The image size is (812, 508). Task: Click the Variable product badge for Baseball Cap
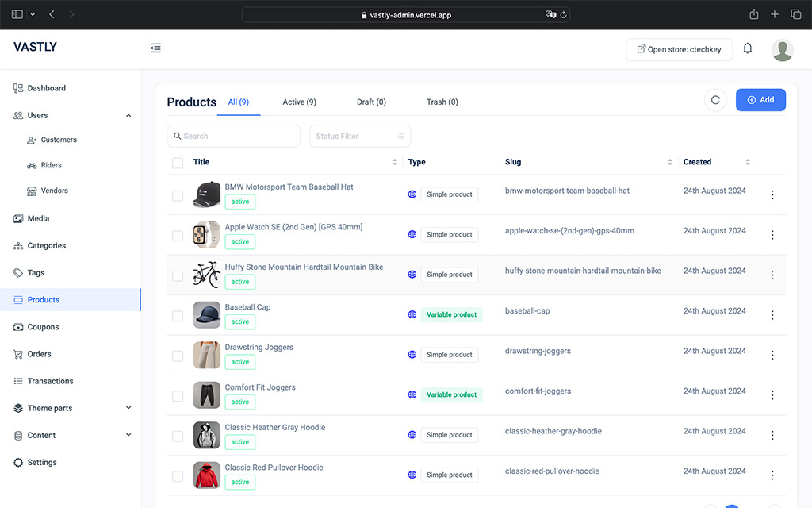tap(451, 314)
